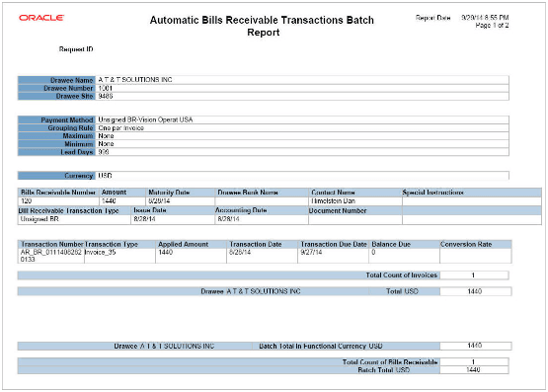Select the Lead Days value
The height and width of the screenshot is (392, 548).
pos(104,152)
